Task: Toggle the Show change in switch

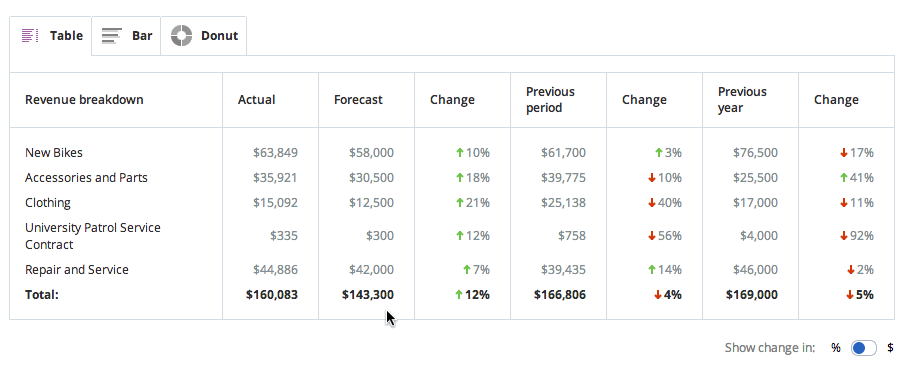Action: click(x=864, y=348)
